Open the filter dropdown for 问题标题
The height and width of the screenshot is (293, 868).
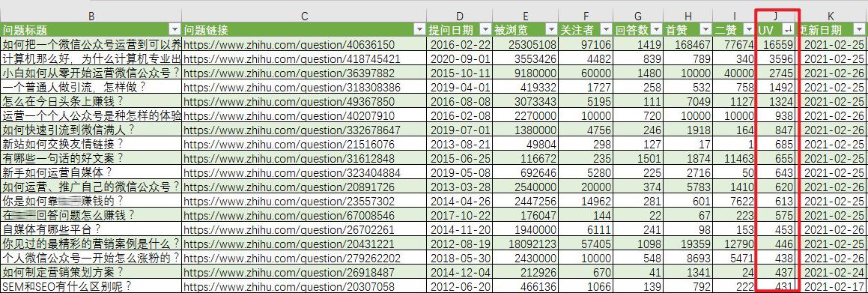175,30
